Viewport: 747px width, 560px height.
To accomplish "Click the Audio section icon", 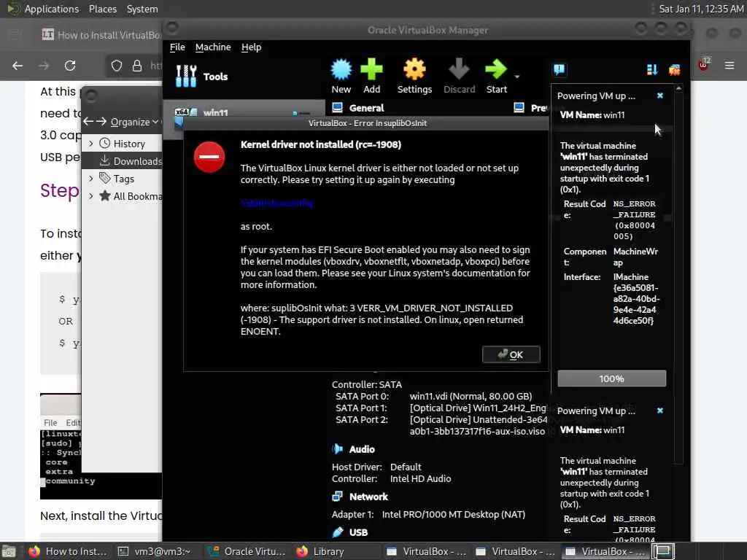I will 337,448.
